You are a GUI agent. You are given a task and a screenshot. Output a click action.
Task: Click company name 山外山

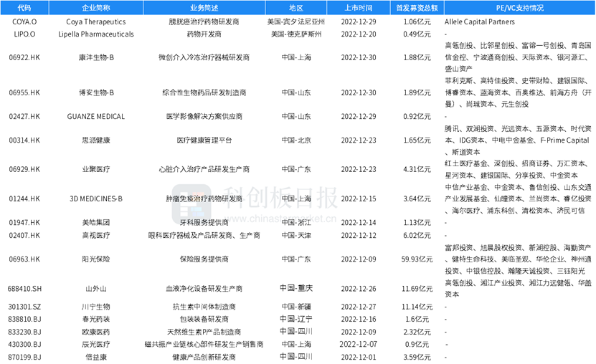click(x=96, y=289)
